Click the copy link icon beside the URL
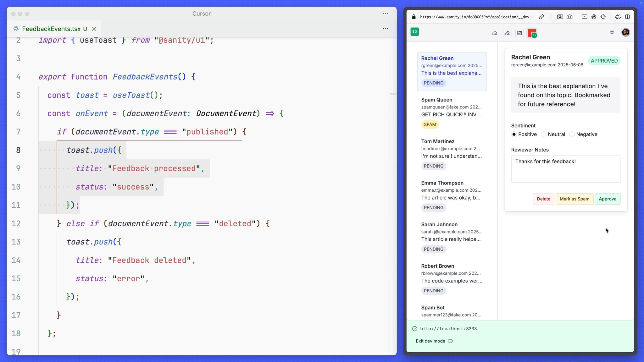This screenshot has width=644, height=362. 541,17
